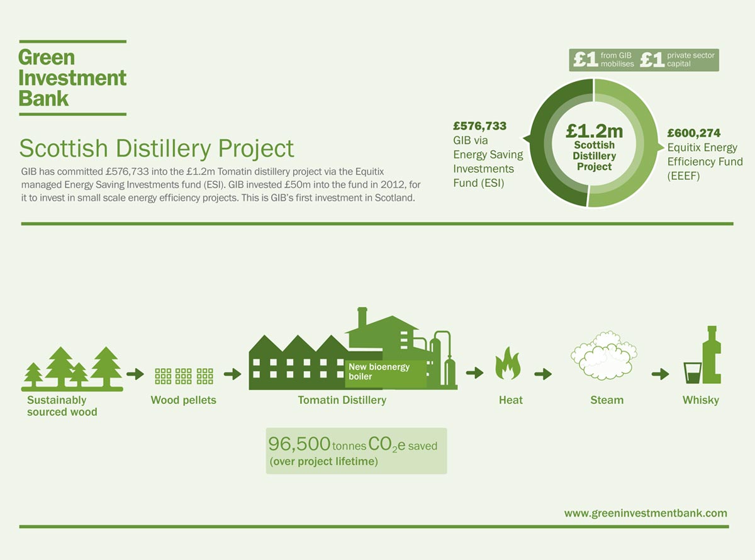Click arrow between steam and whisky bottle
This screenshot has height=560, width=755.
point(660,374)
